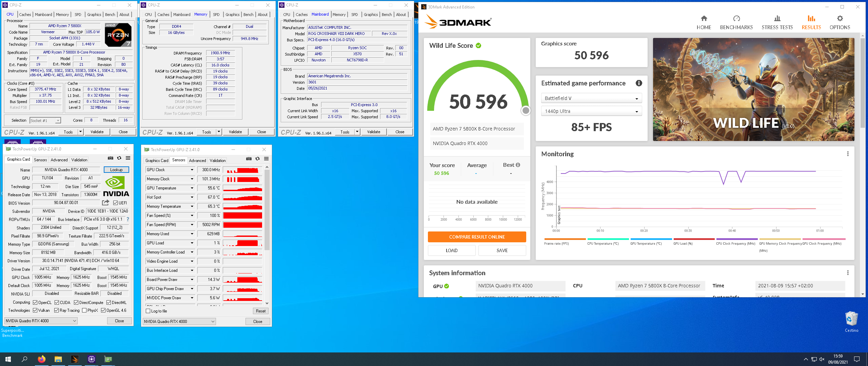This screenshot has height=366, width=868.
Task: Click Bus Interface question mark in GPU-Z
Action: pos(128,219)
